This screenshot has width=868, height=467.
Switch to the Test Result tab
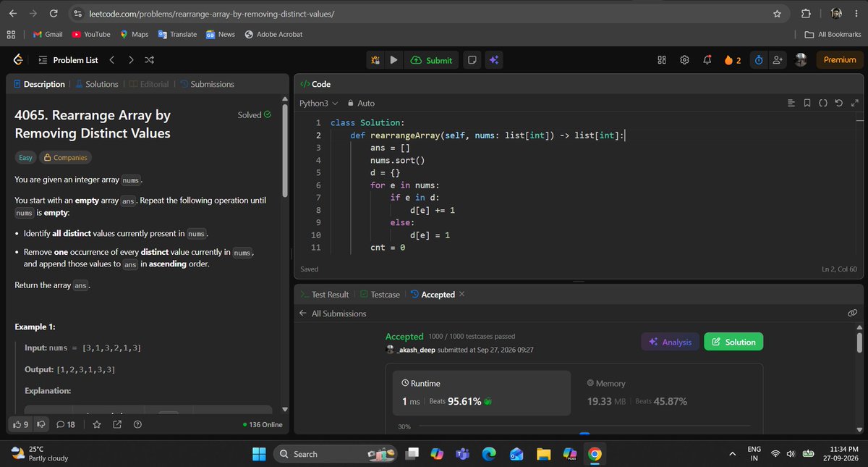coord(324,295)
